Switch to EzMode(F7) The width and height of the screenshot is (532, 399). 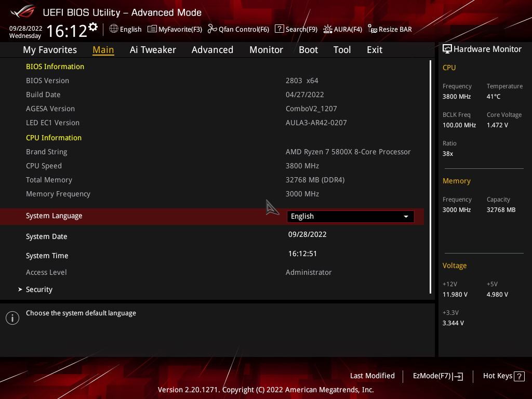(437, 376)
